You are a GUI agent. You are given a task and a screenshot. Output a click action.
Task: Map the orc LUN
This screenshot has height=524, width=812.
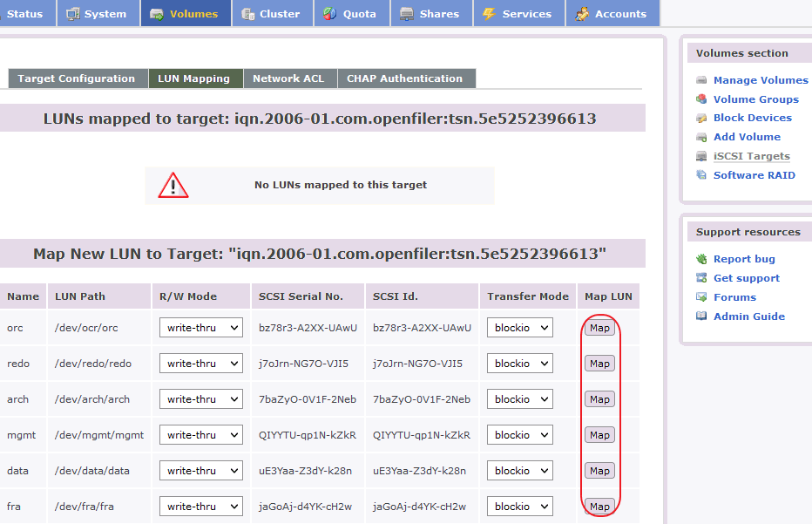[599, 328]
